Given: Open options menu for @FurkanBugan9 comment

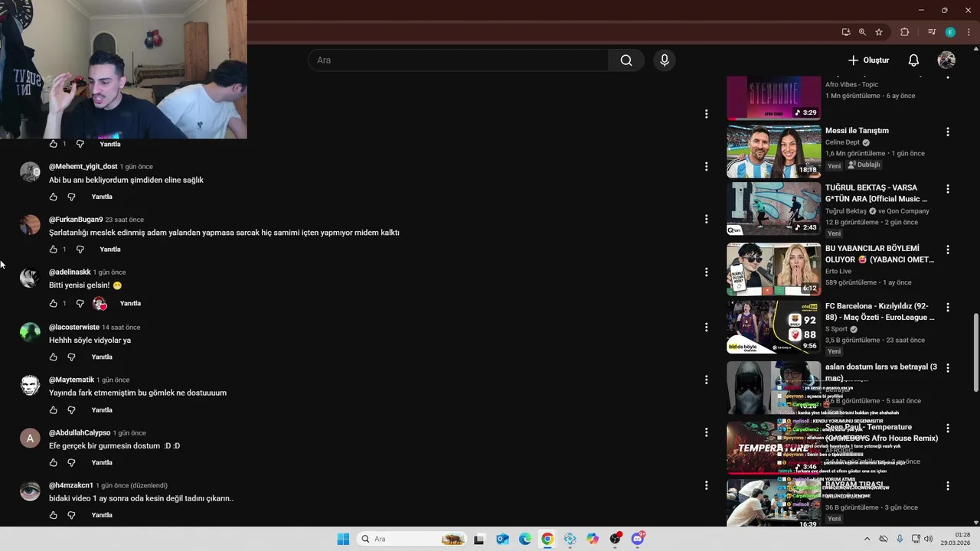Looking at the screenshot, I should point(706,220).
